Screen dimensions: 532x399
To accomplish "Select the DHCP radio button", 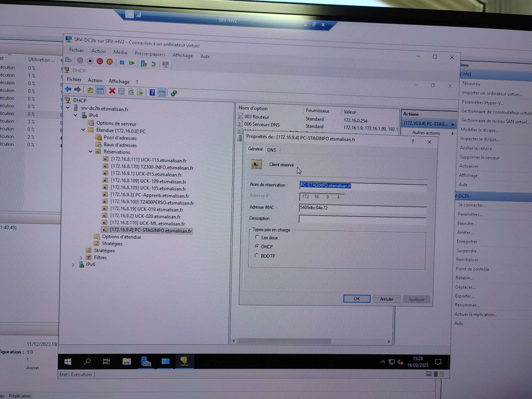I will pyautogui.click(x=257, y=246).
